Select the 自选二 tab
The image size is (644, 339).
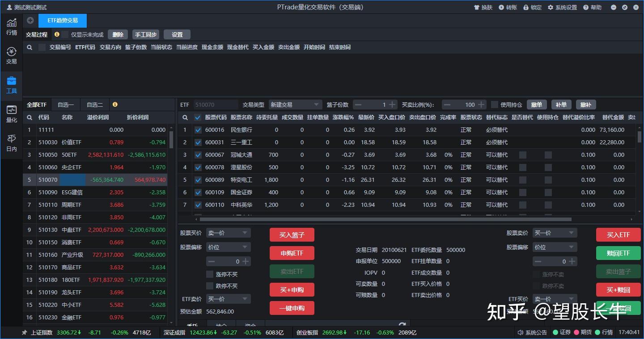click(94, 105)
